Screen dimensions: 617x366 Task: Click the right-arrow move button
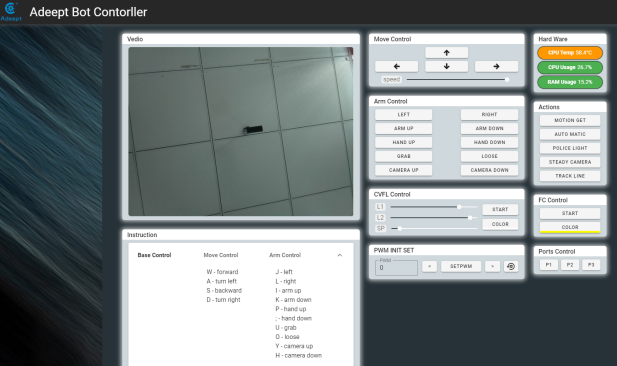pos(496,67)
